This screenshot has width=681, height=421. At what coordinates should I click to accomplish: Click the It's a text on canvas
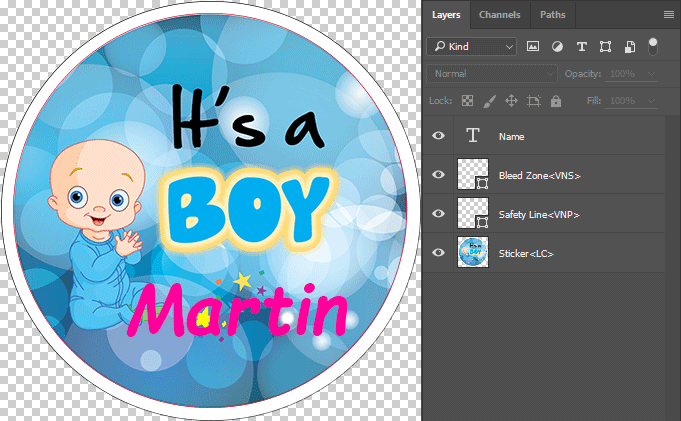point(248,117)
